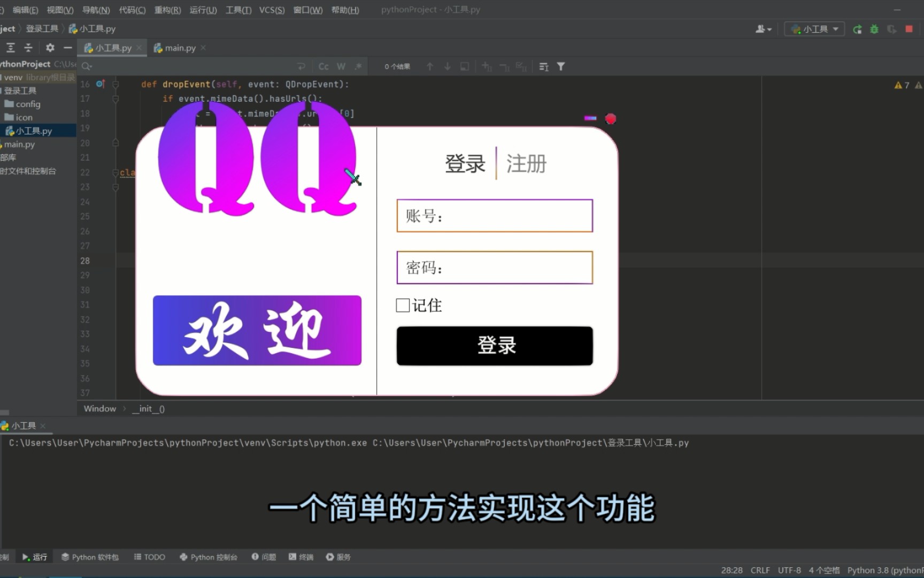
Task: Rerun the program with the rerun arrow icon
Action: point(857,29)
